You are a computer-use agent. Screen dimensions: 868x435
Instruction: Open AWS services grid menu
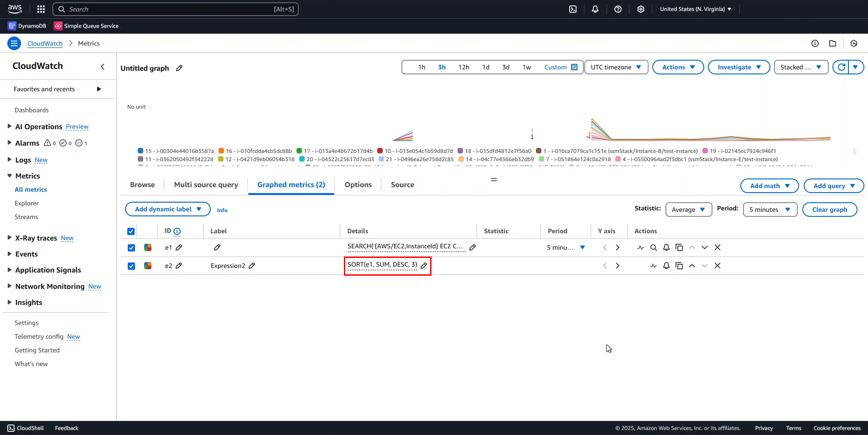coord(41,9)
